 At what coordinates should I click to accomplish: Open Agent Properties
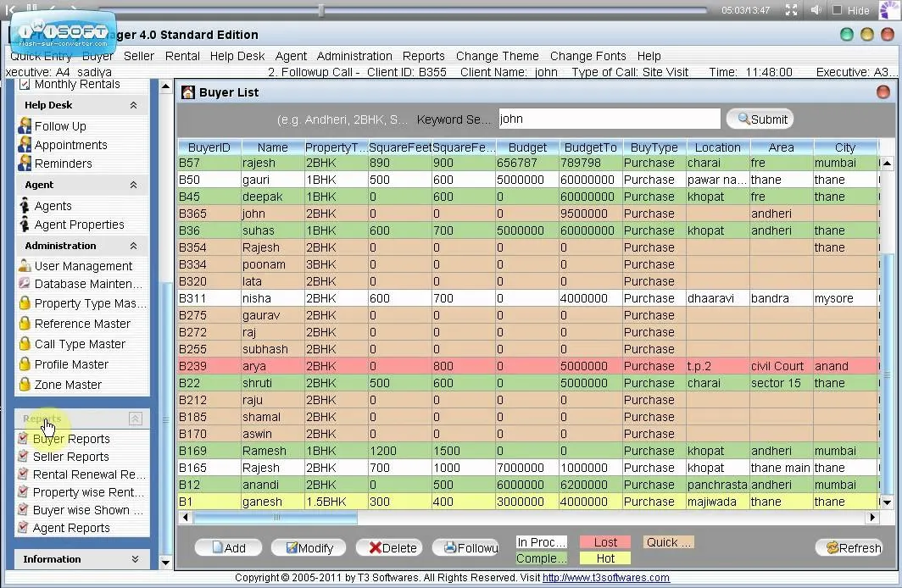coord(79,225)
